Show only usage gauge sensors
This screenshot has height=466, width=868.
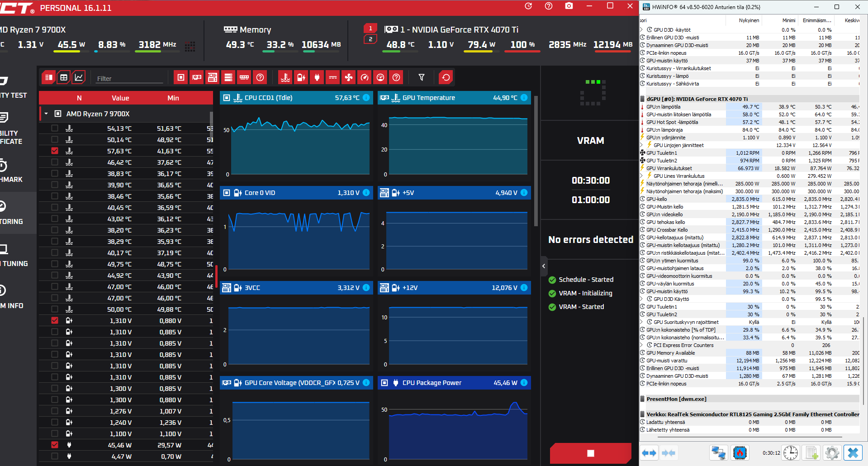pos(380,77)
